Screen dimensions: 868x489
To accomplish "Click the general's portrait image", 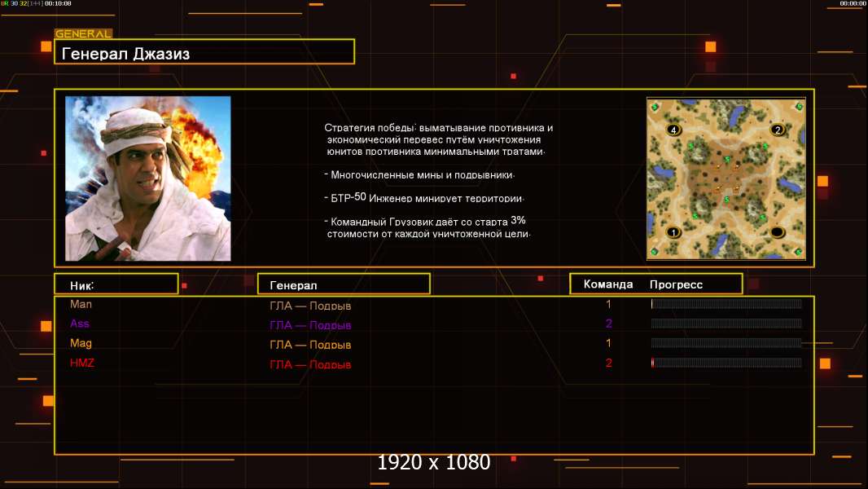I will pos(148,178).
